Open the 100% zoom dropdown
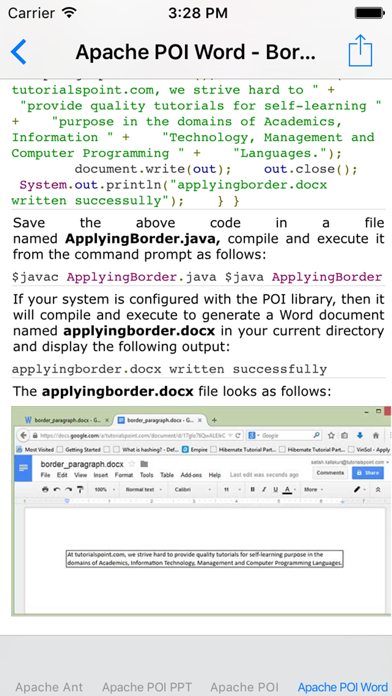392x696 pixels. 104,490
